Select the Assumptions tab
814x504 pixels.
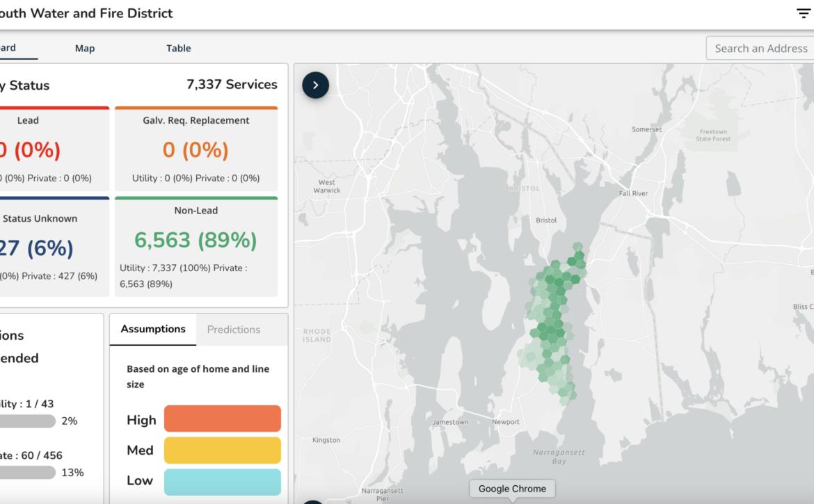153,330
